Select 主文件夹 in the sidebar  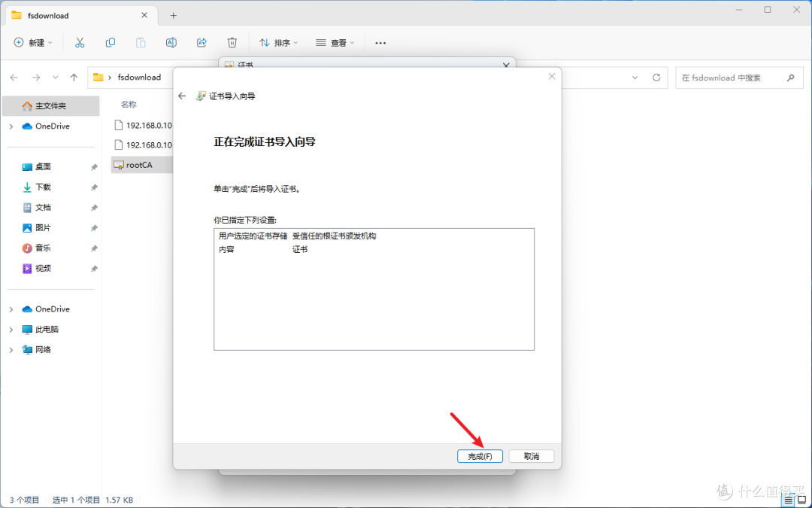point(51,106)
